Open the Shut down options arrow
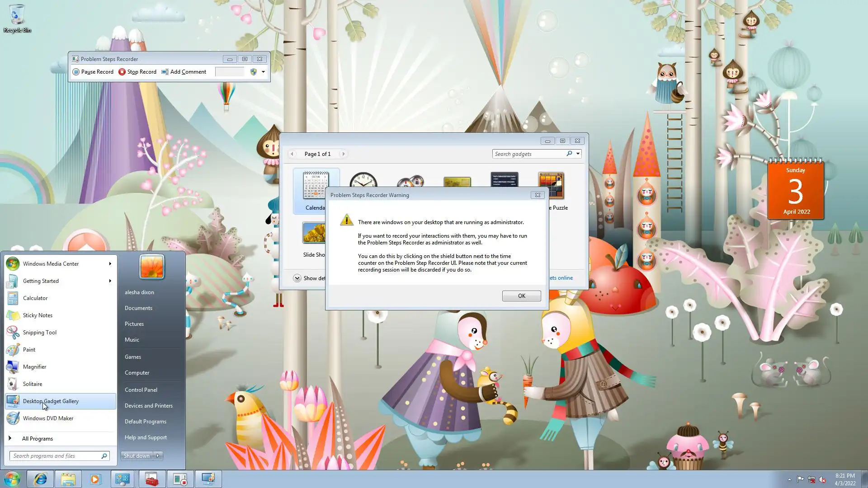Screen dimensions: 868x488 (x=158, y=456)
